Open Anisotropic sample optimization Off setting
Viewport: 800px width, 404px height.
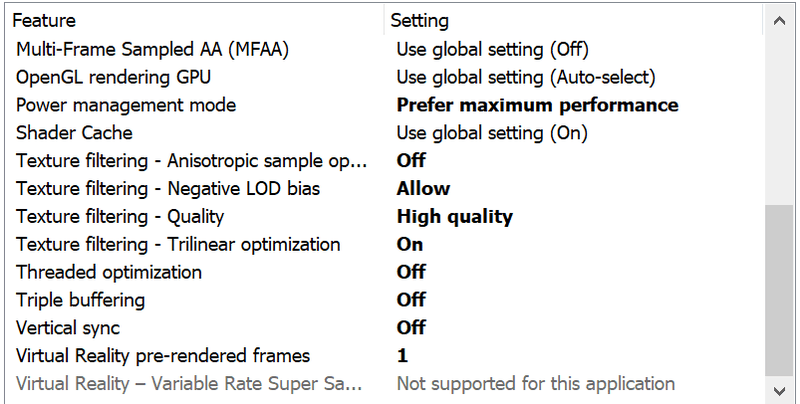[411, 161]
